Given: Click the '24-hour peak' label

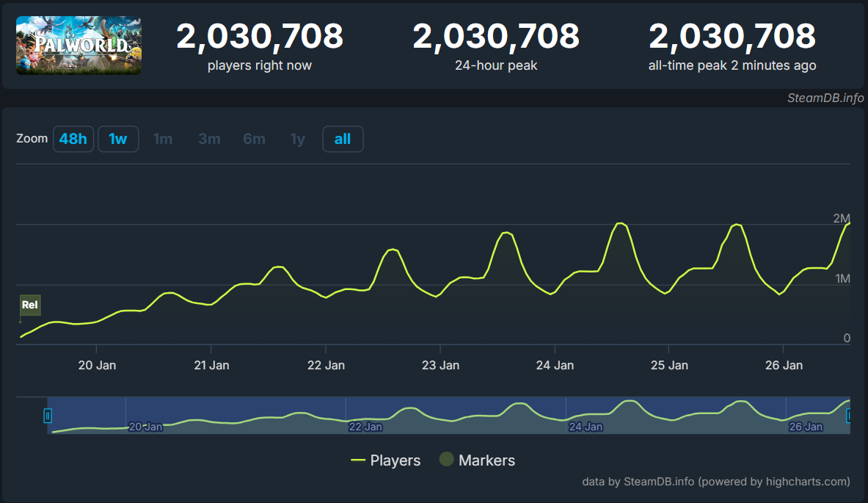Looking at the screenshot, I should 496,65.
